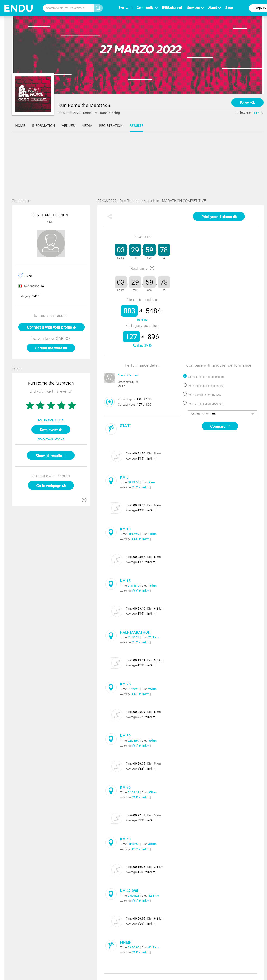
Task: Click the Half Marathon pin marker
Action: (x=111, y=635)
